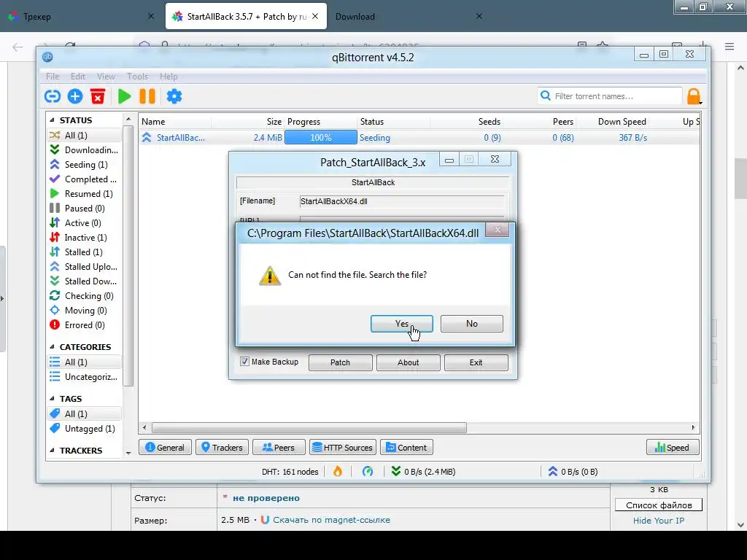The height and width of the screenshot is (560, 747).
Task: Select Resumed (1) status filter
Action: pos(84,194)
